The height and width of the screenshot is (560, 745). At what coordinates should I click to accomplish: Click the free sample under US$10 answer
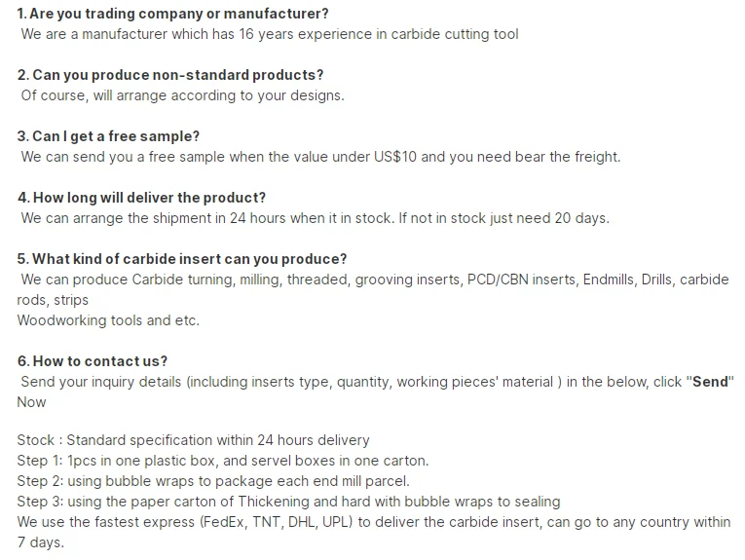point(320,157)
